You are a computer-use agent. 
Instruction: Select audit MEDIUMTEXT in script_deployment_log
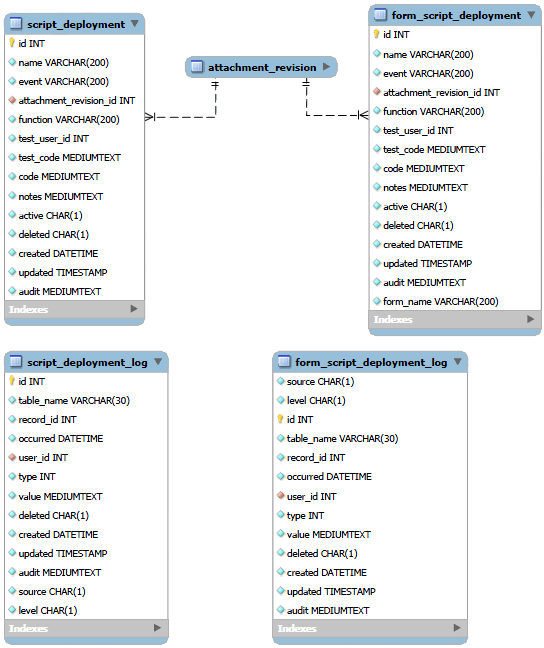click(60, 572)
